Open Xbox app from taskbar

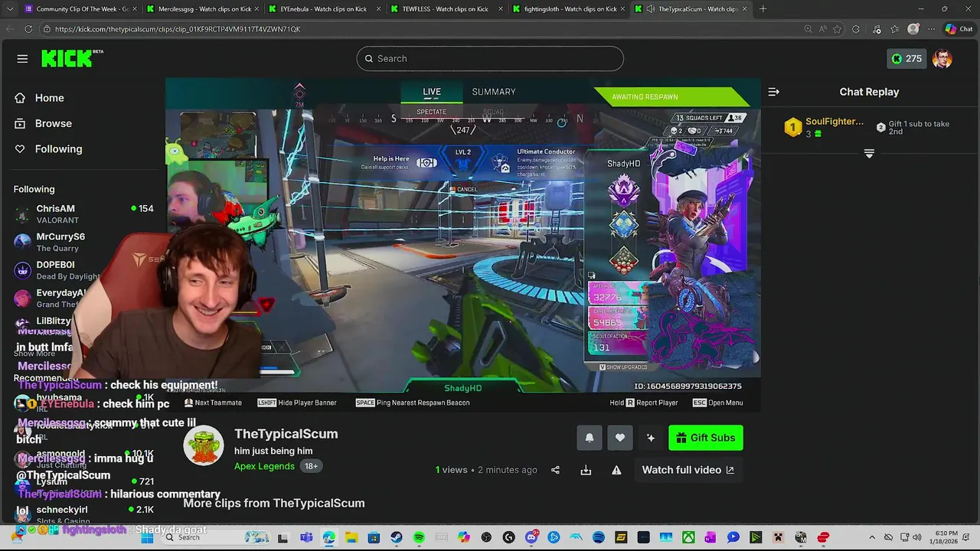(688, 537)
